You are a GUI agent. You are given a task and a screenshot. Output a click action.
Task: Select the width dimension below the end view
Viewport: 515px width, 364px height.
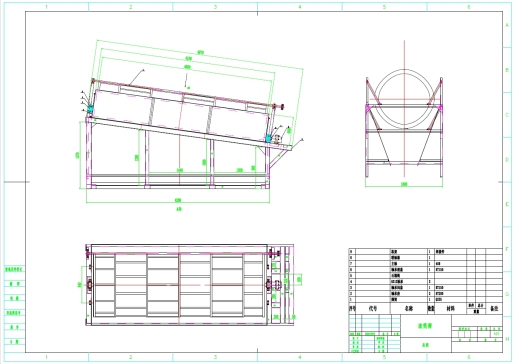(404, 184)
